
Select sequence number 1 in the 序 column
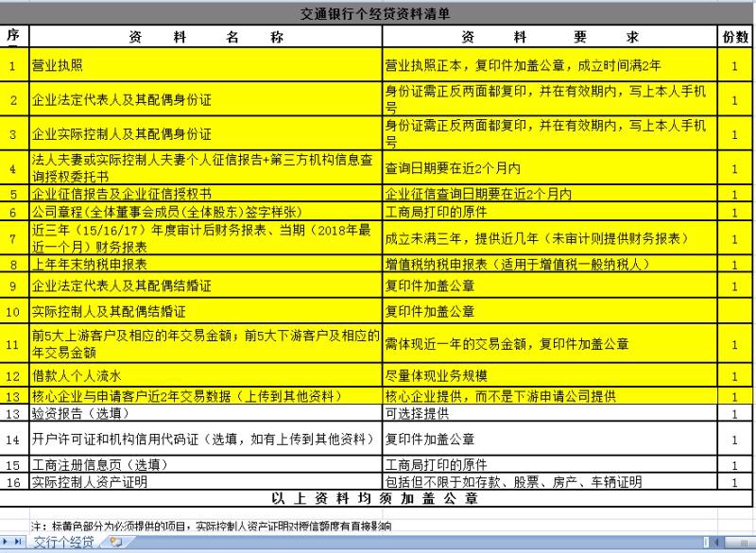(x=13, y=66)
